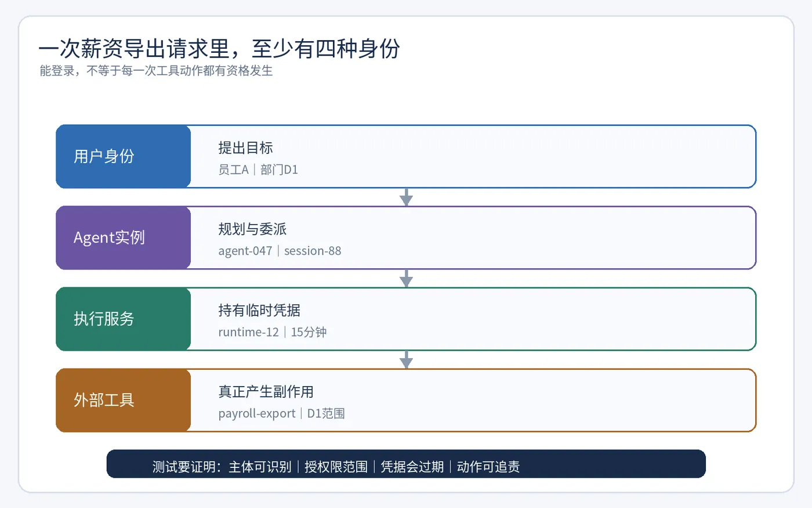Click the 真正产生副作用 heading

(266, 392)
